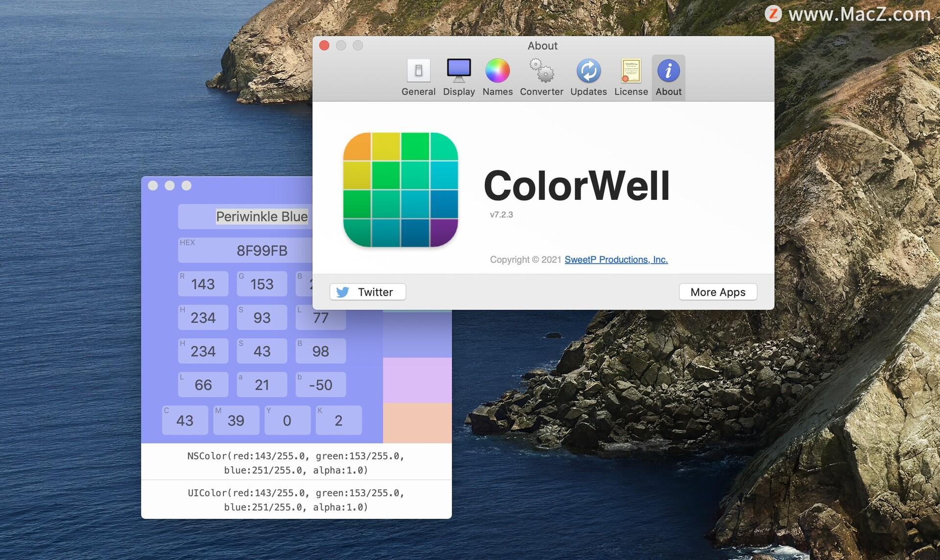This screenshot has width=940, height=560.
Task: Click the v7.2.3 version text
Action: pyautogui.click(x=501, y=214)
